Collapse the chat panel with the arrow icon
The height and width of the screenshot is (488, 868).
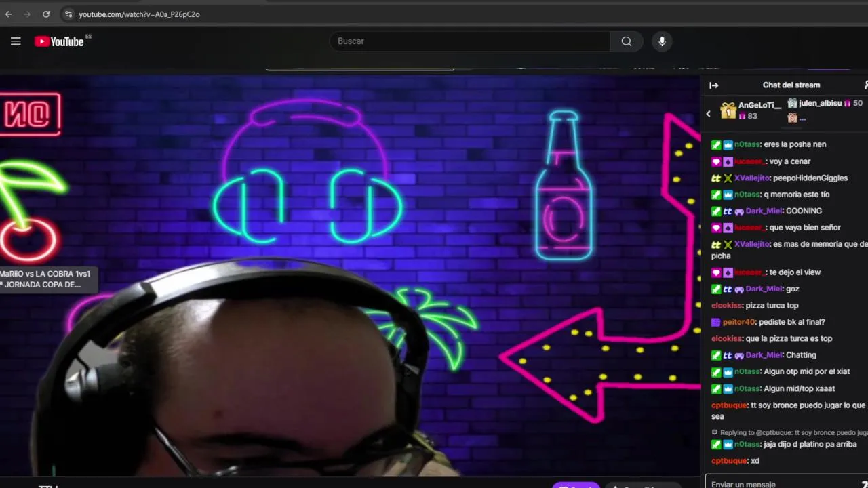(x=713, y=85)
